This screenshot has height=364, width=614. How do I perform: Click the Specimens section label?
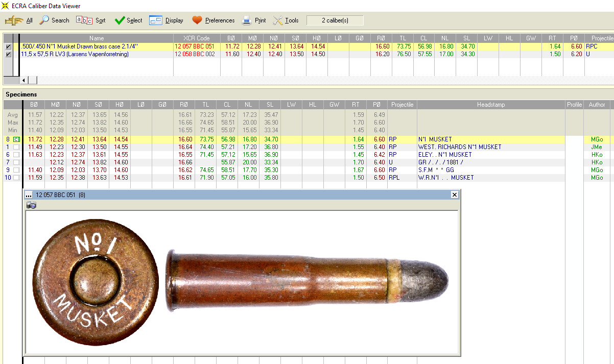(21, 94)
